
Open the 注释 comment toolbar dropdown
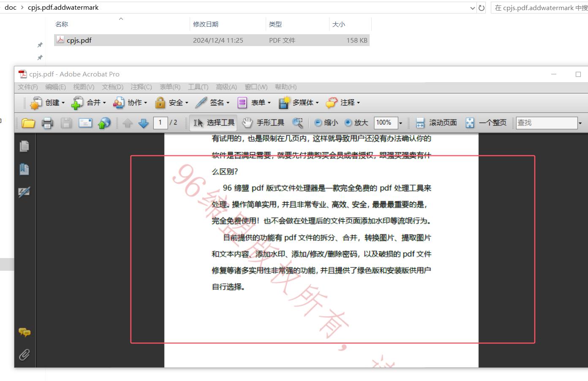pos(343,103)
